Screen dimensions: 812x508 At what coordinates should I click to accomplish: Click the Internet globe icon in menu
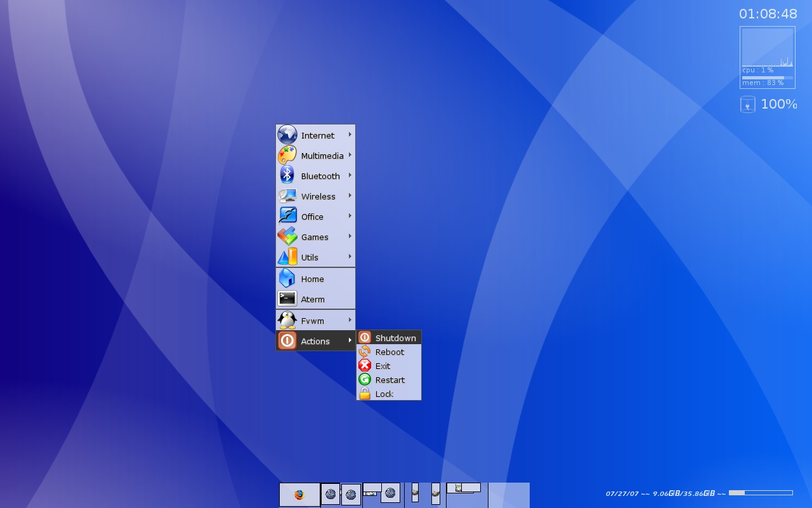coord(287,135)
